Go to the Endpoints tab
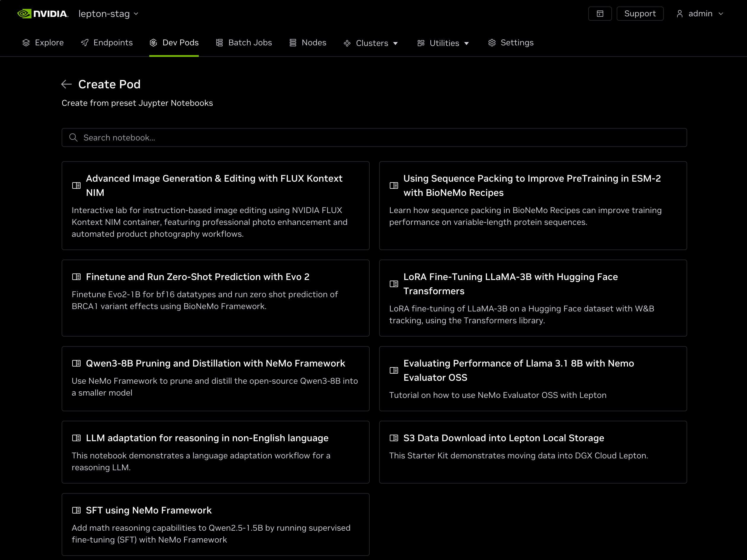747x560 pixels. pos(107,43)
